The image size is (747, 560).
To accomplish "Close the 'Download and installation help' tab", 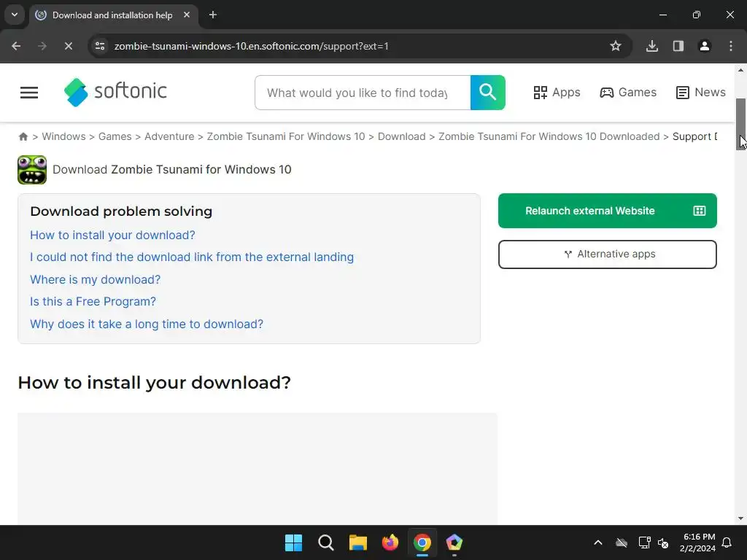I will (187, 15).
